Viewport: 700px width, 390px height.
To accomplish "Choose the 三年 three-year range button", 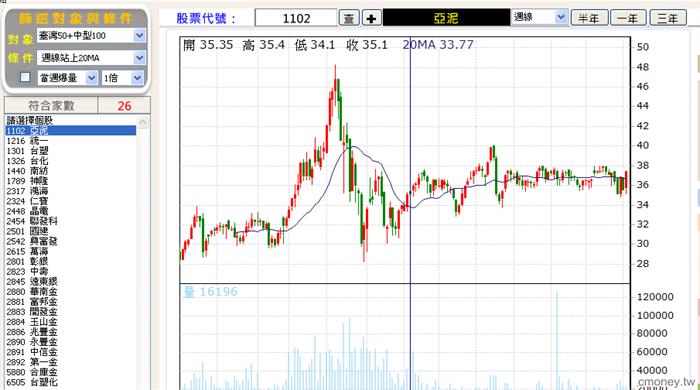I will point(668,18).
